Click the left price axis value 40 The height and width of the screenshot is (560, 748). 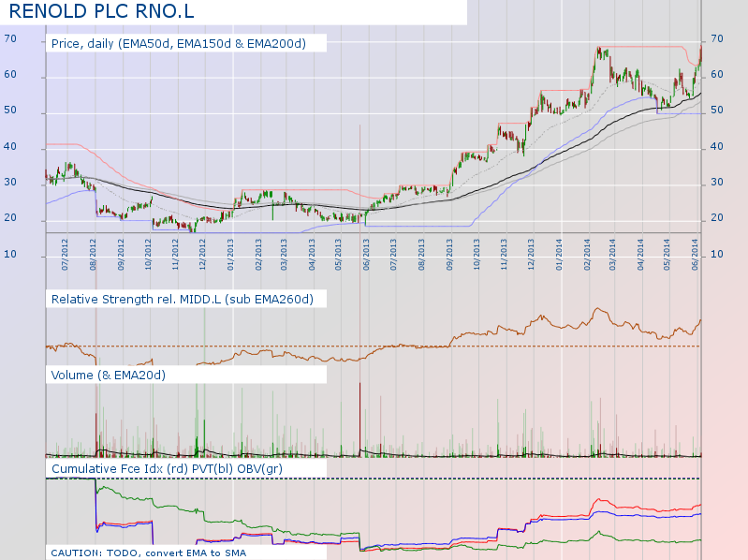click(x=10, y=146)
